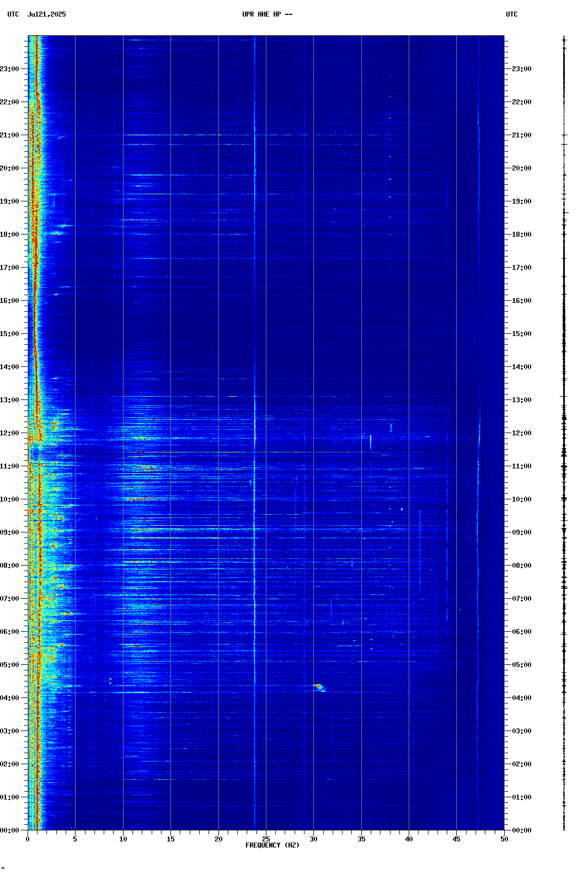Select 18:00 on the right time axis

[x=522, y=235]
